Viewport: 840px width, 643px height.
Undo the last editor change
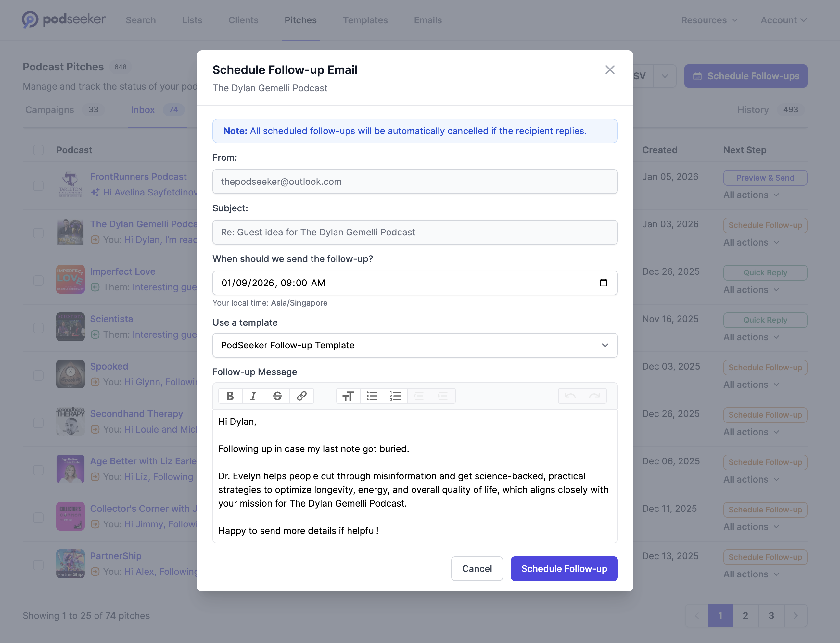(x=570, y=396)
